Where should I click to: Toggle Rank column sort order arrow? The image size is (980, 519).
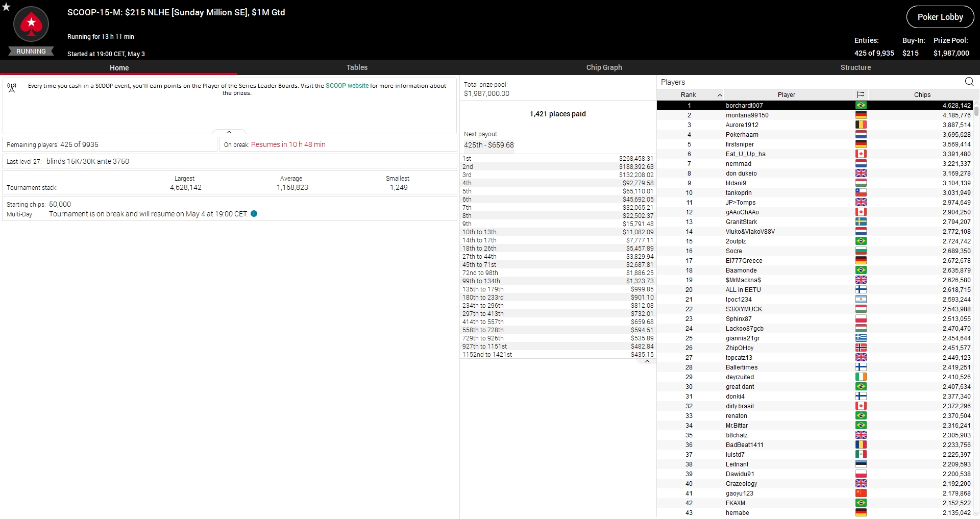[720, 95]
